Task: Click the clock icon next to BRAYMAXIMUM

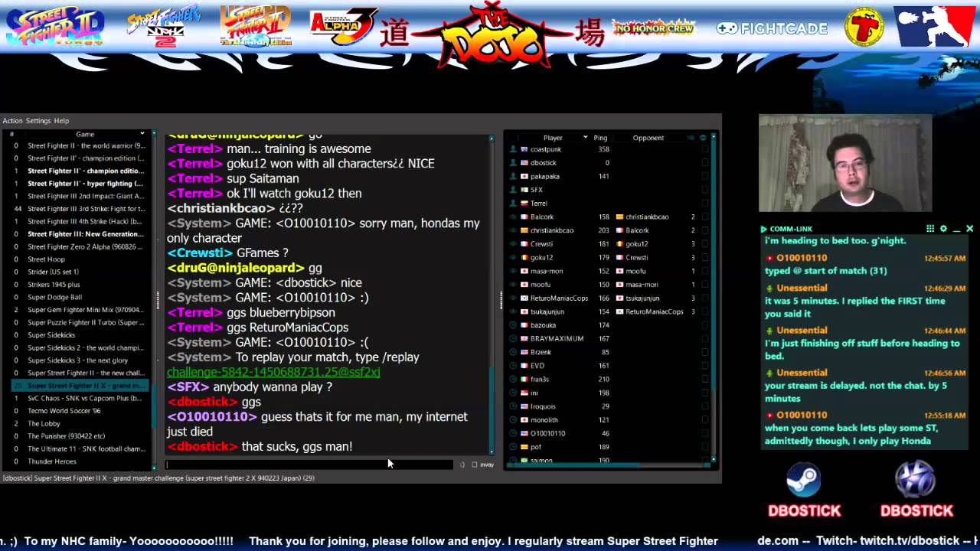Action: [513, 339]
